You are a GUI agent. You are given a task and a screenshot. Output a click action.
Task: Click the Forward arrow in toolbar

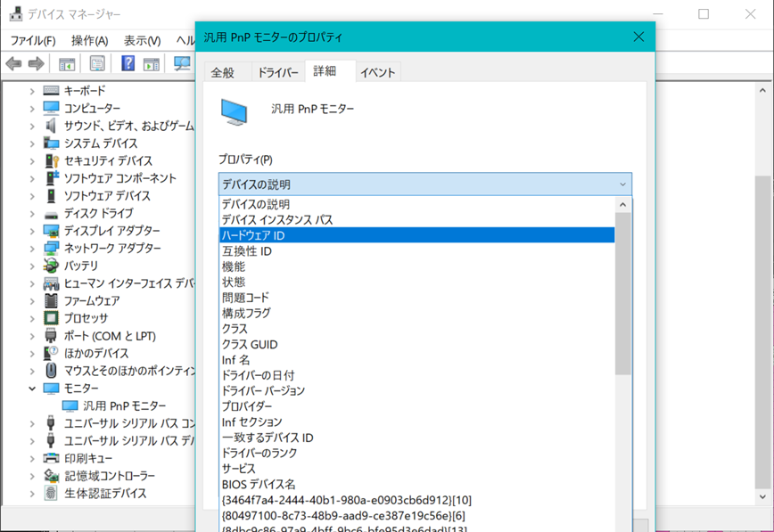point(36,63)
